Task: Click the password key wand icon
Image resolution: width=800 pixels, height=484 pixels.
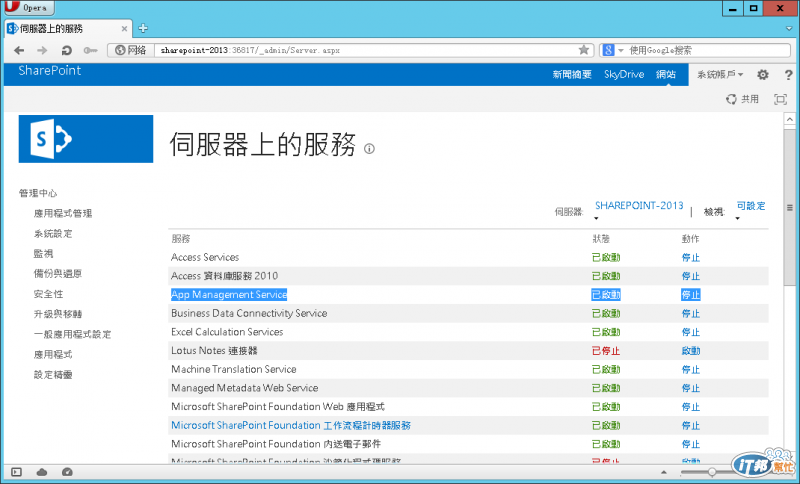Action: click(x=90, y=50)
